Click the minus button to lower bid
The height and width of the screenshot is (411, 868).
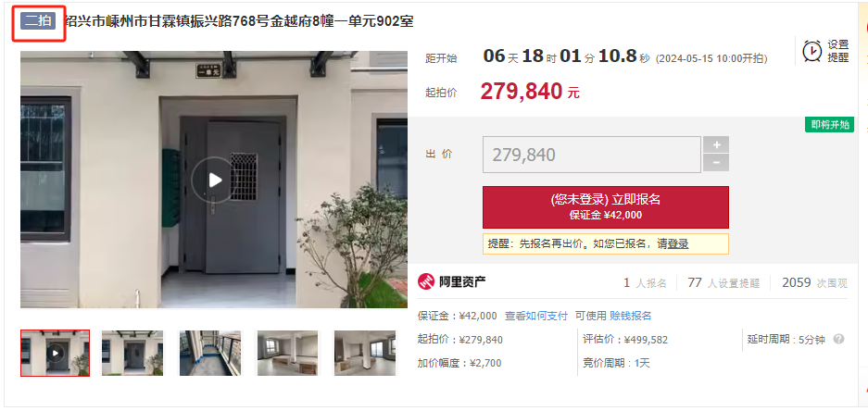point(716,163)
